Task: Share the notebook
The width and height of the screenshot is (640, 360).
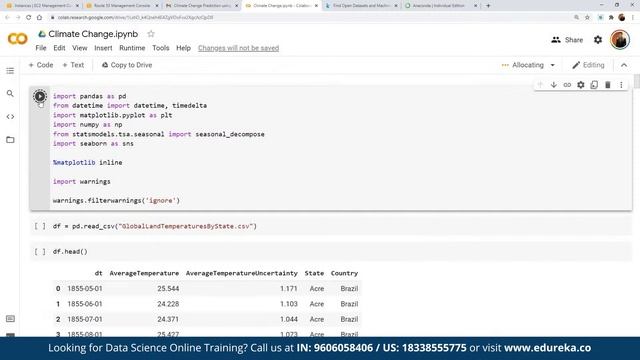Action: coord(567,40)
